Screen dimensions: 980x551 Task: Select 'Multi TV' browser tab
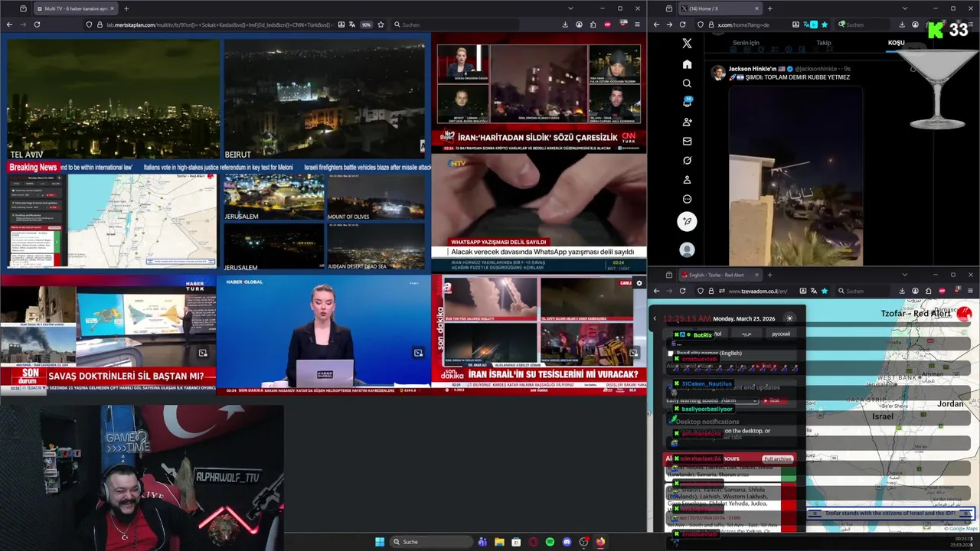point(75,8)
